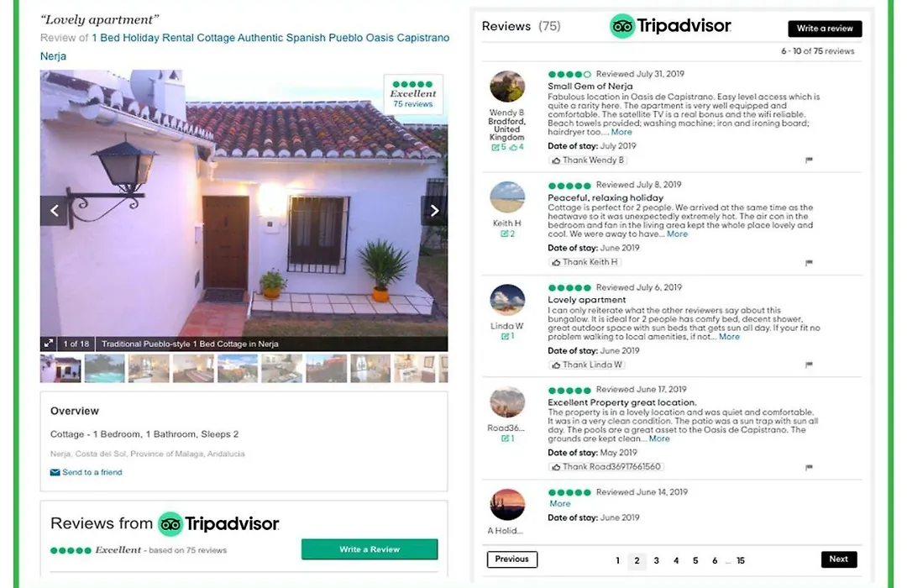The width and height of the screenshot is (907, 588).
Task: Select the swimming pool thumbnail
Action: tap(105, 368)
